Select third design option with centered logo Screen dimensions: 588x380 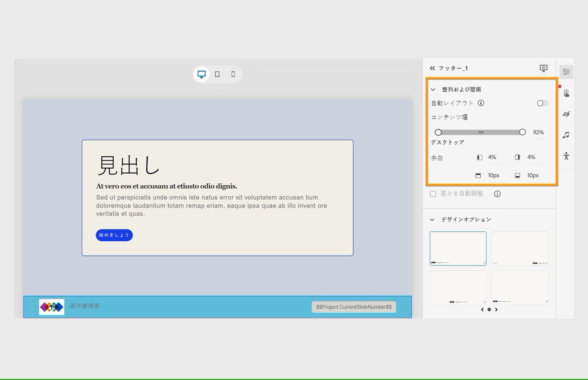(x=458, y=287)
